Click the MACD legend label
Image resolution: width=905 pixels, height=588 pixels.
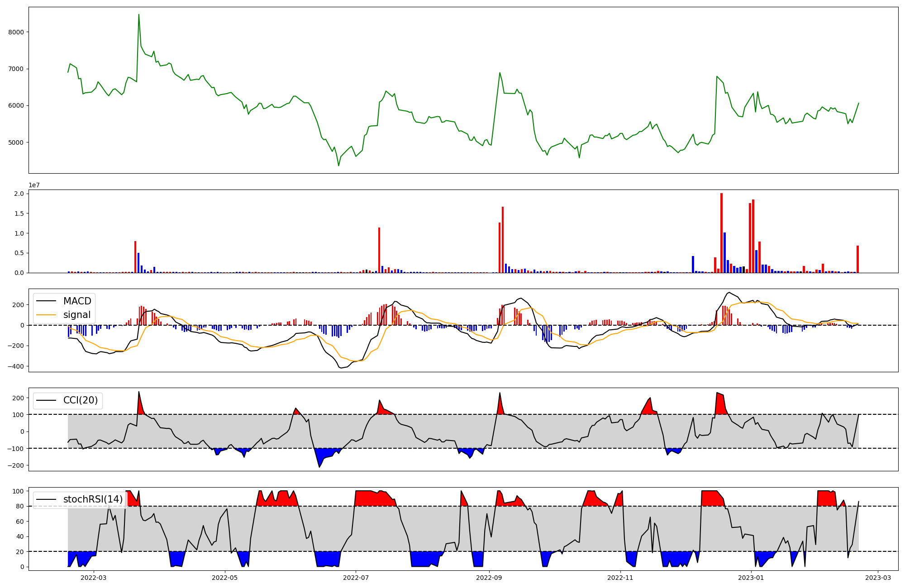77,301
